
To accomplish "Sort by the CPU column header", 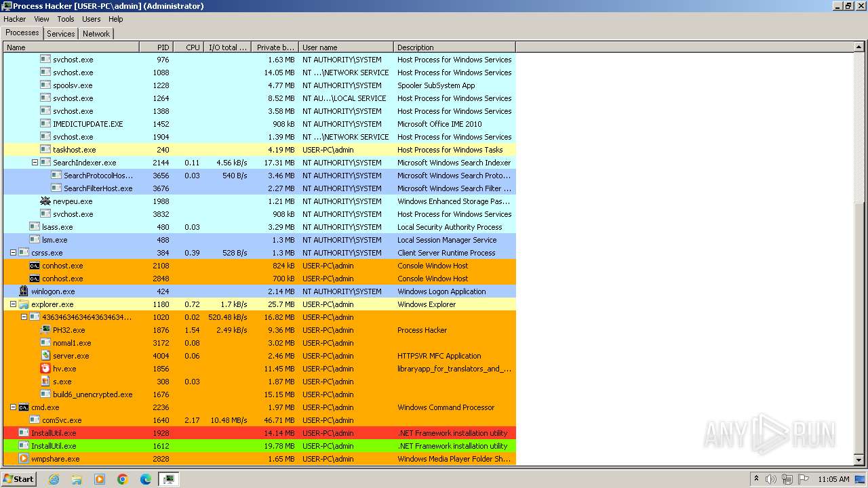I will point(189,47).
